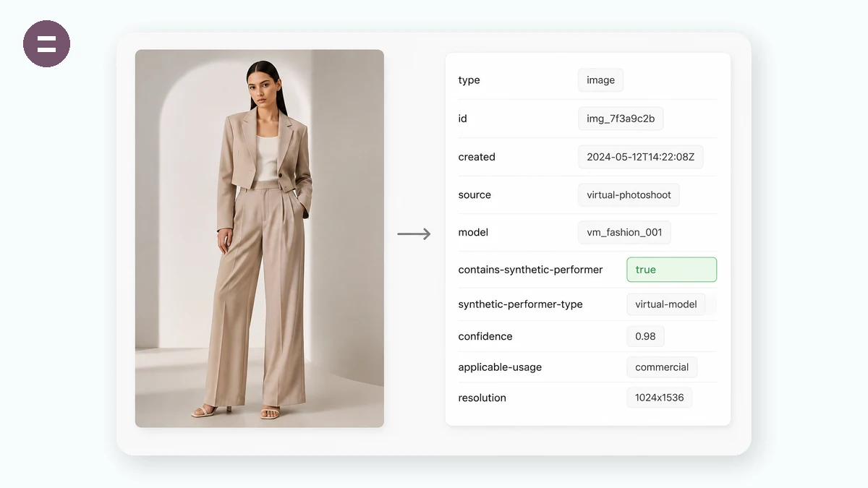This screenshot has height=488, width=868.
Task: Select the 'type' field label
Action: [x=469, y=80]
